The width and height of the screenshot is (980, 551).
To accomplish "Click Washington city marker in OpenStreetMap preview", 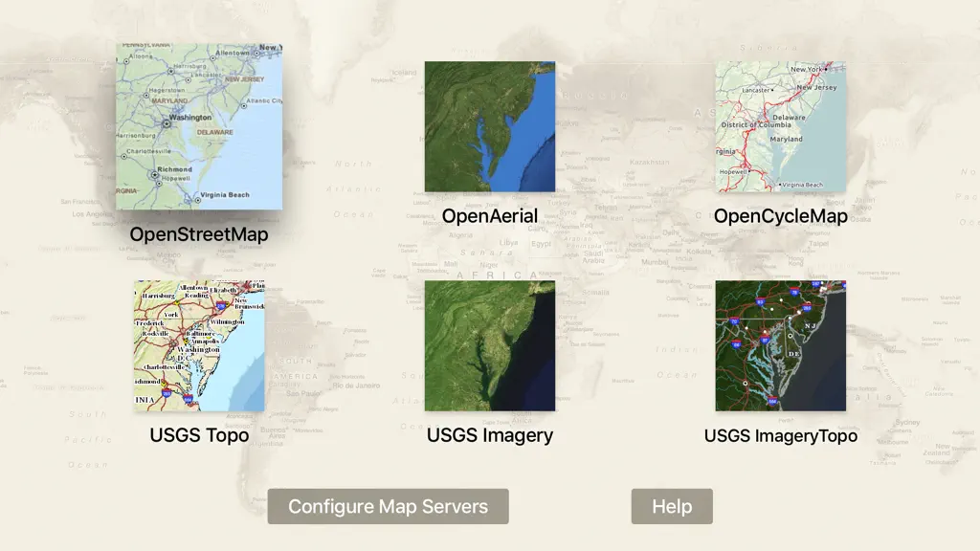I will pyautogui.click(x=167, y=123).
